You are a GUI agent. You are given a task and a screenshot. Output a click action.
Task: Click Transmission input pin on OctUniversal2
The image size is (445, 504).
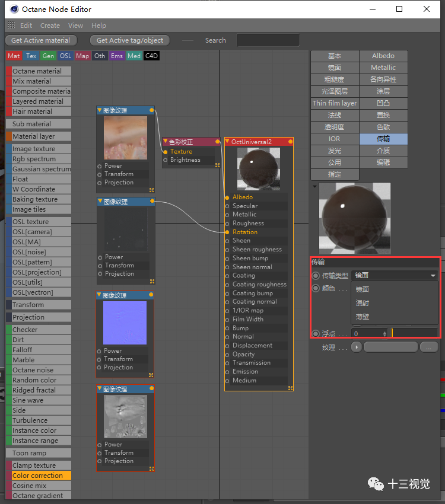(x=227, y=363)
